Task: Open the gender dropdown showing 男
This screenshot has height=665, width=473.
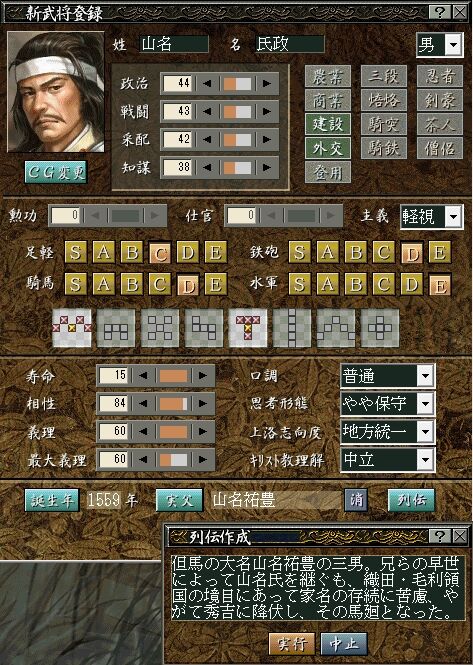Action: point(439,45)
